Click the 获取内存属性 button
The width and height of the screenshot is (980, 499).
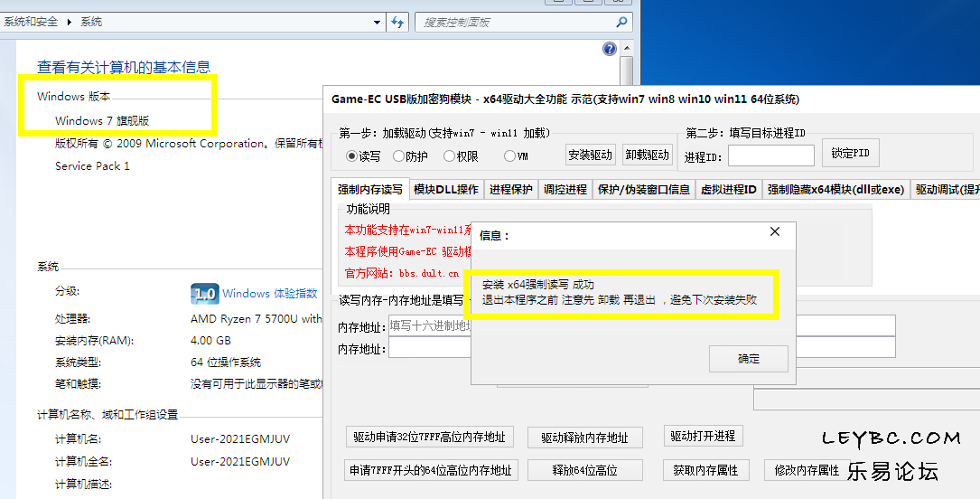click(705, 470)
